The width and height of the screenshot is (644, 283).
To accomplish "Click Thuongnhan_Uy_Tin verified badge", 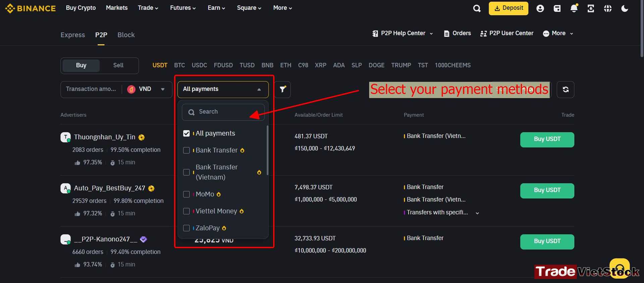I will [142, 137].
